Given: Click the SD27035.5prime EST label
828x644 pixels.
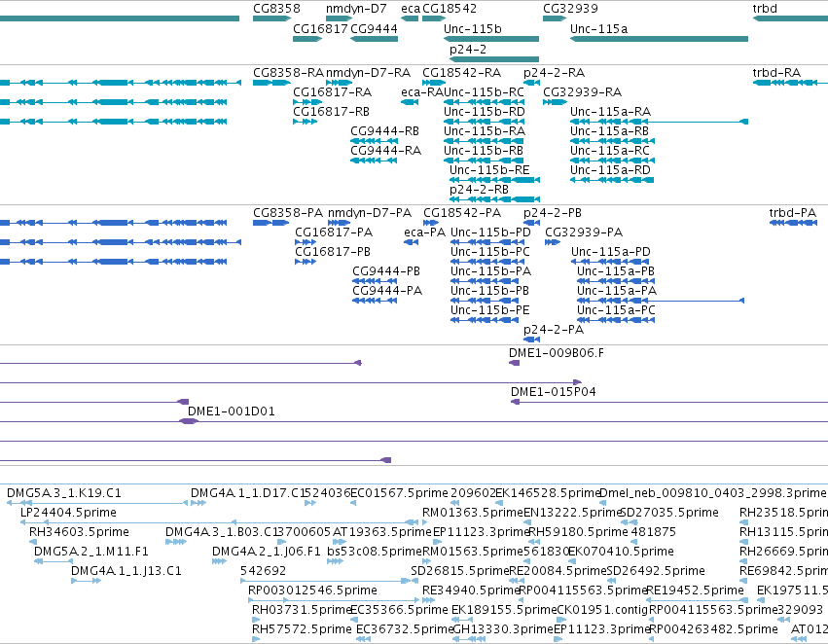Looking at the screenshot, I should pos(669,513).
